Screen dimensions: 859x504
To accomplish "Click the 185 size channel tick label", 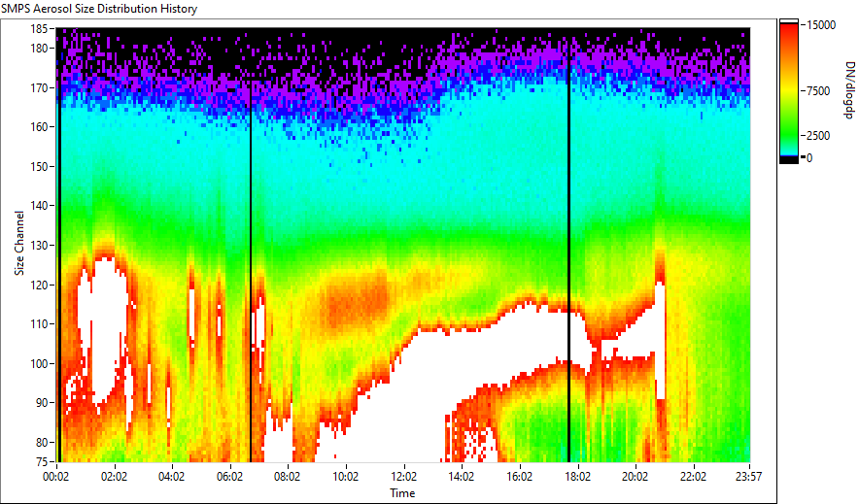I will [x=38, y=29].
